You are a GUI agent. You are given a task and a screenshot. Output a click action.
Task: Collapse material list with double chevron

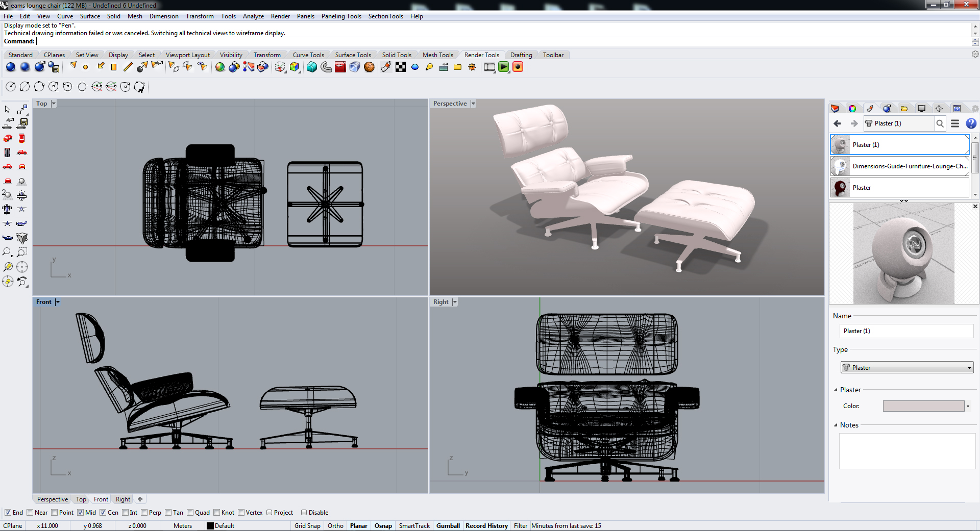tap(904, 200)
